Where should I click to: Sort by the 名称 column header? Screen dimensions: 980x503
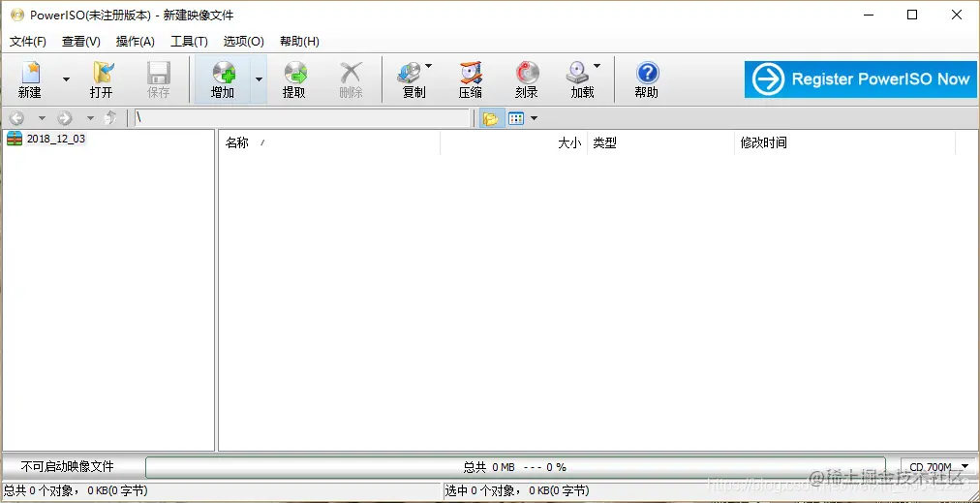[329, 142]
